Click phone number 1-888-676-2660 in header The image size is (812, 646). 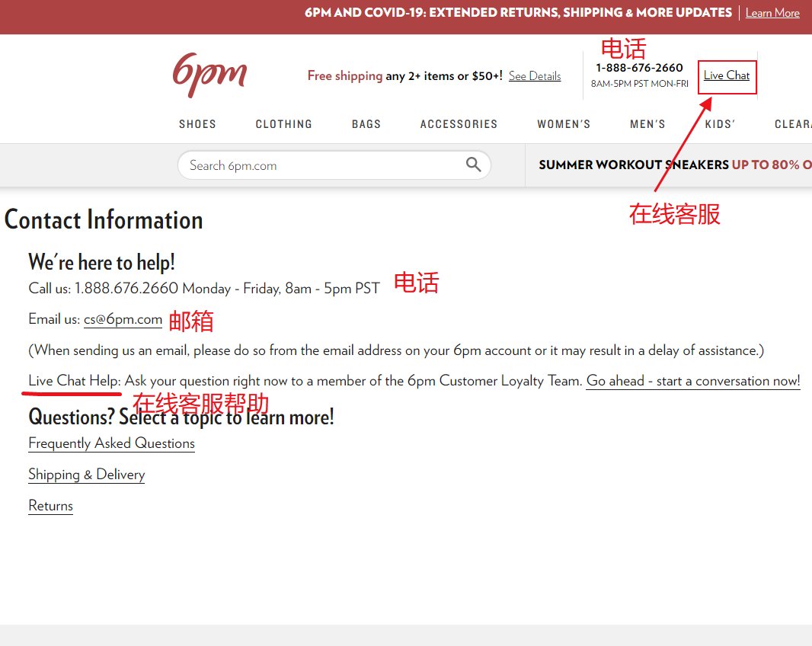point(639,68)
